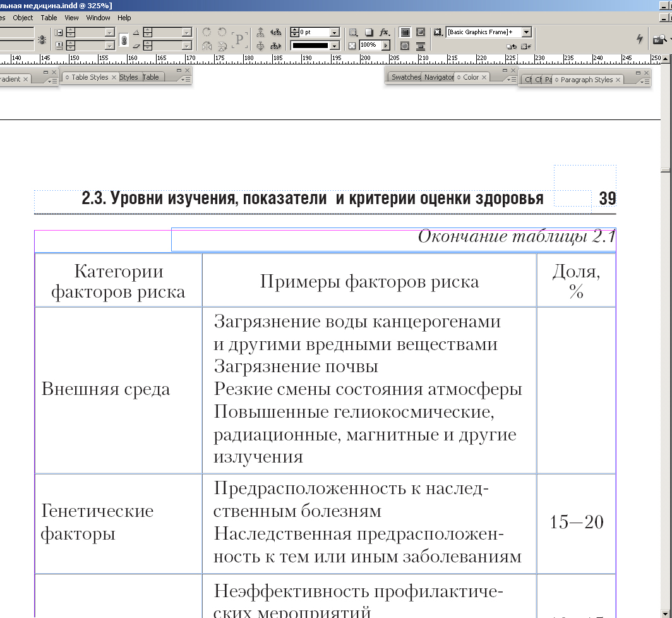672x618 pixels.
Task: Open the shear angle dropdown
Action: [187, 46]
